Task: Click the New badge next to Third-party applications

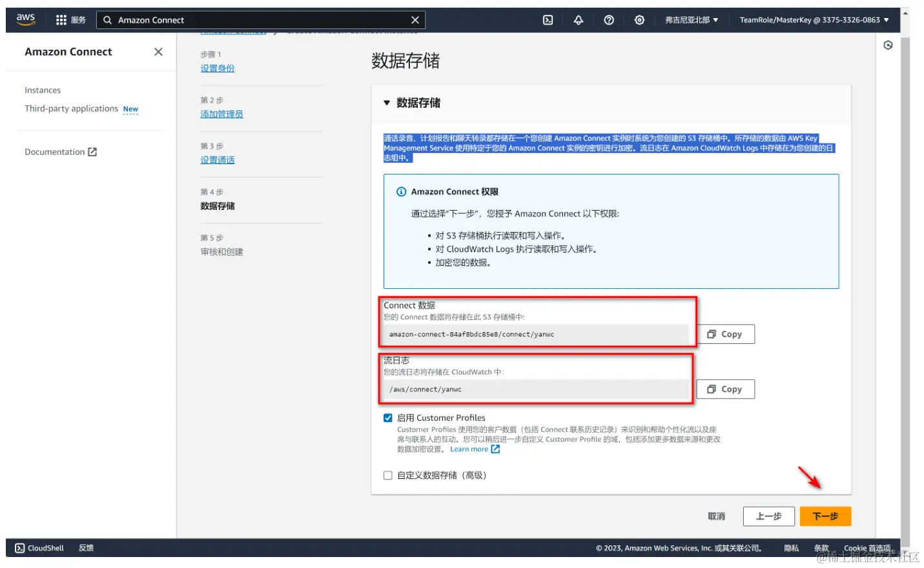Action: click(130, 109)
